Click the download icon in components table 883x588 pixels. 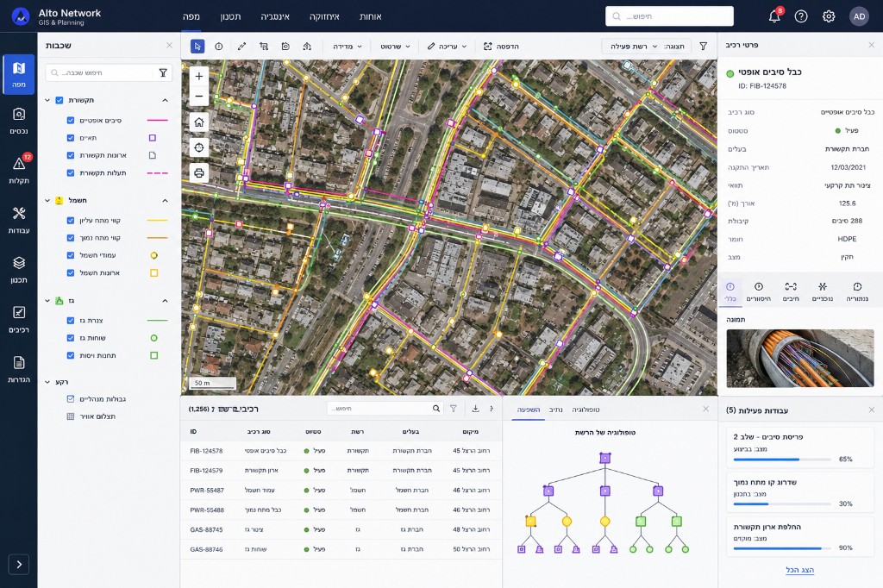point(475,409)
